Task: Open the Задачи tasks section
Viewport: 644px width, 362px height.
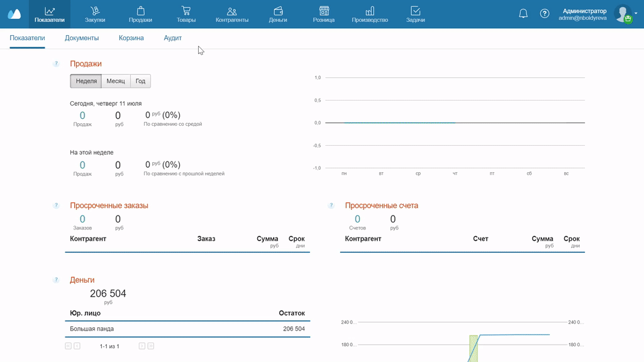Action: pyautogui.click(x=415, y=14)
